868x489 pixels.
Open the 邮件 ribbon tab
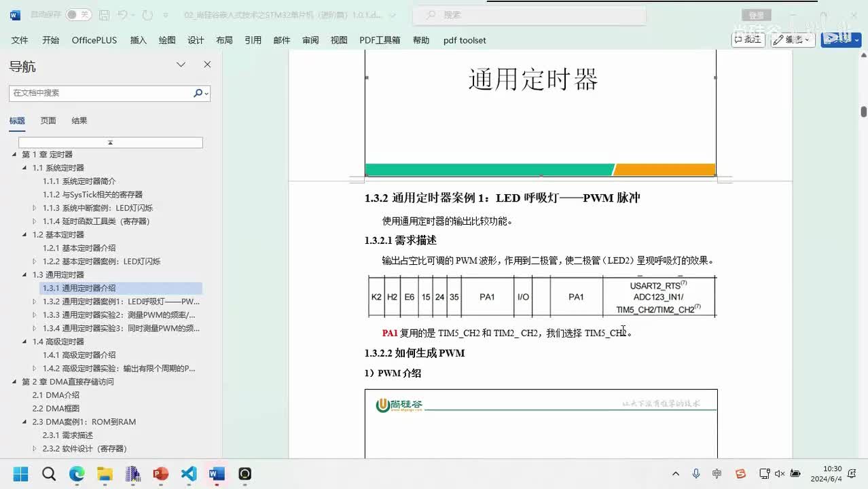click(x=282, y=40)
